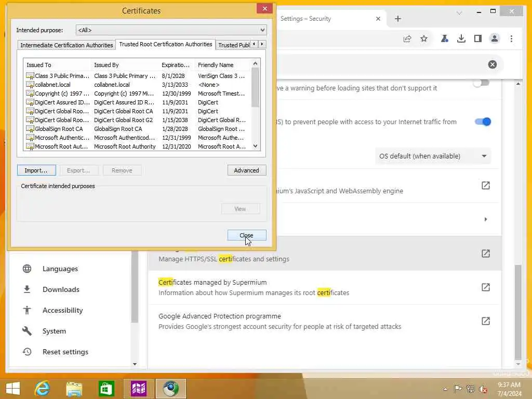Switch to Supermium browser in taskbar

coord(170,389)
